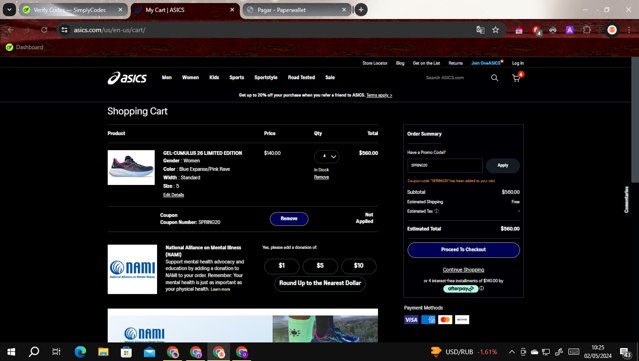Open a new browser tab
This screenshot has height=361, width=639.
(361, 10)
